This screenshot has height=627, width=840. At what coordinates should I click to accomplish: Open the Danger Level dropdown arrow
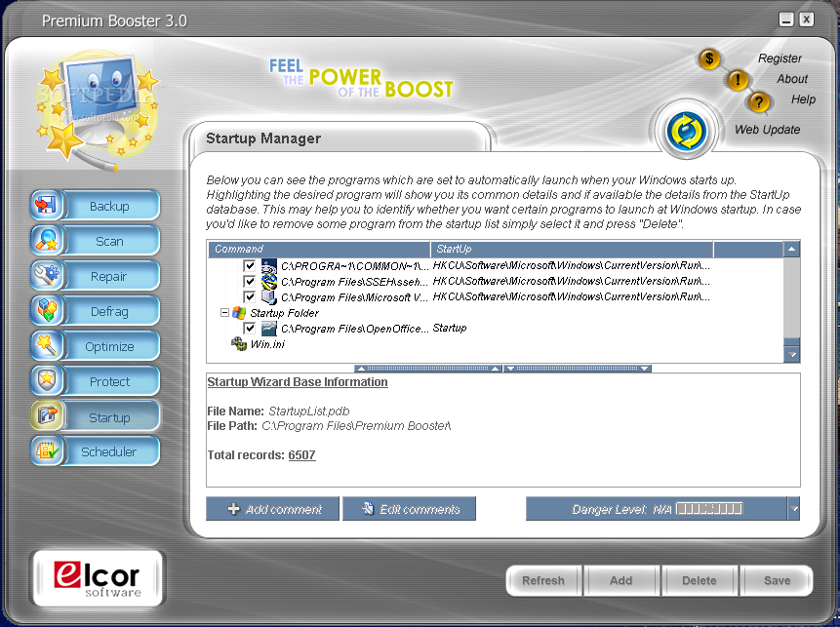coord(794,509)
